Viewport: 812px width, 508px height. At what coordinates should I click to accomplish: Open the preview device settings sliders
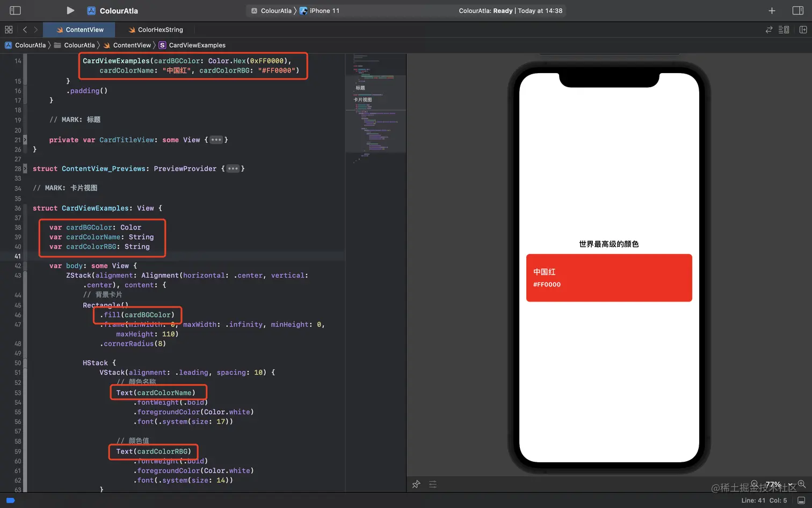[433, 484]
